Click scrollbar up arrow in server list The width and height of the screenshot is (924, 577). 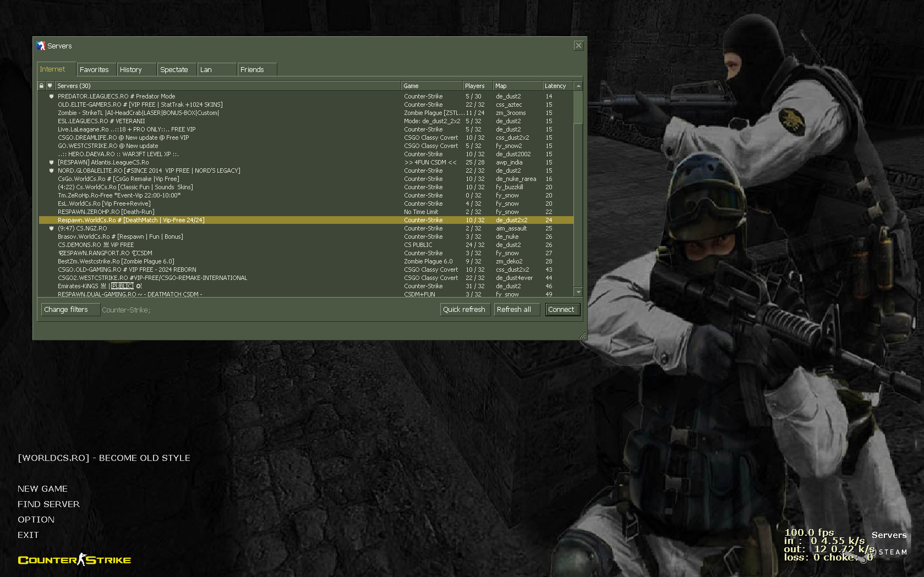coord(578,86)
